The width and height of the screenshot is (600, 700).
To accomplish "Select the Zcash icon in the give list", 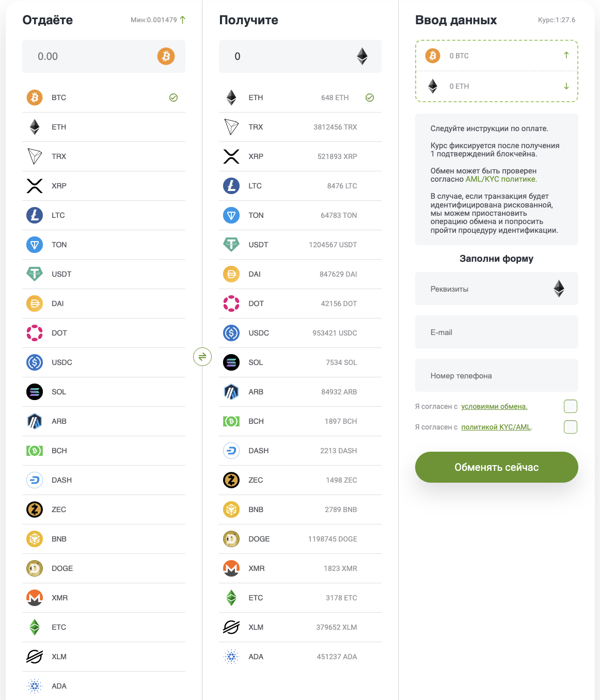I will click(35, 510).
